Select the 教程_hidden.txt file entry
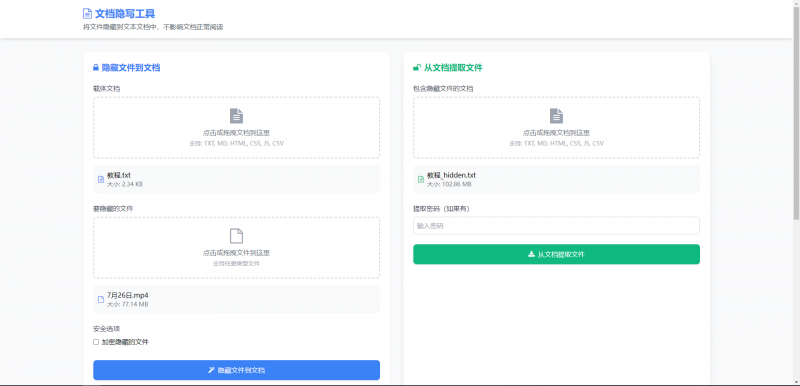 pos(556,179)
